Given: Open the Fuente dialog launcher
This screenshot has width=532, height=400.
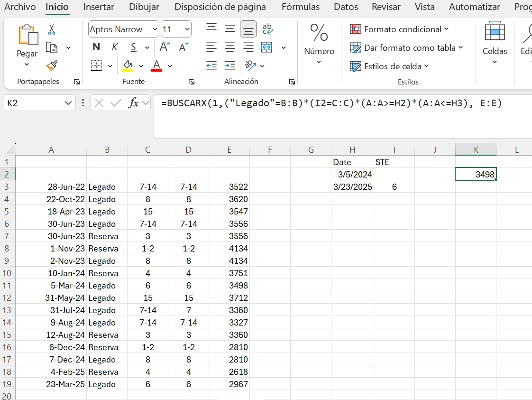Looking at the screenshot, I should (192, 82).
